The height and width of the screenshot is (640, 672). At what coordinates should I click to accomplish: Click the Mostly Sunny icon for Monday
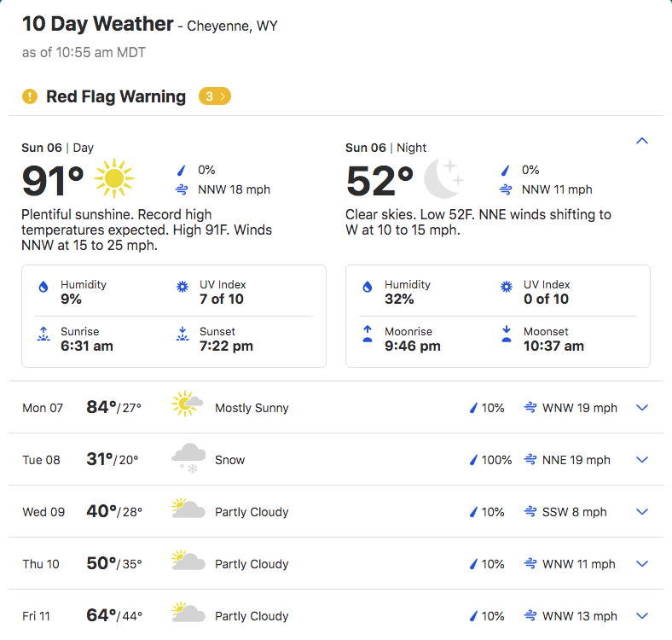pos(187,407)
